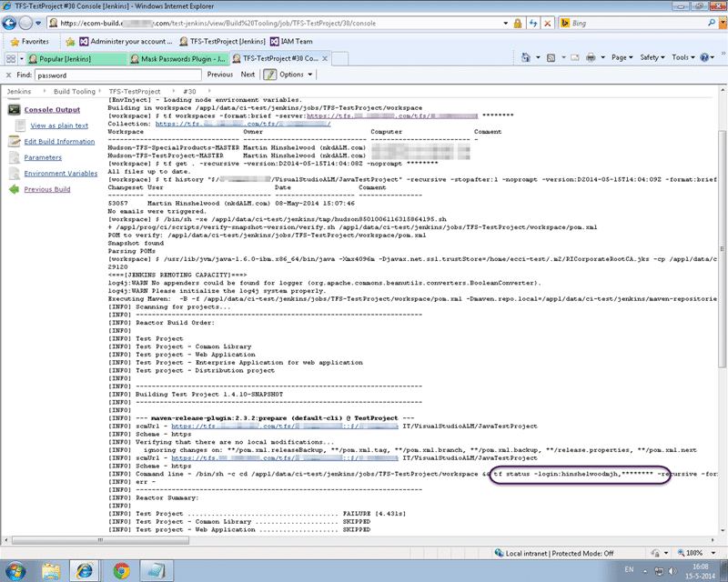Click the volume speaker tray icon
728x582 pixels.
coord(672,570)
